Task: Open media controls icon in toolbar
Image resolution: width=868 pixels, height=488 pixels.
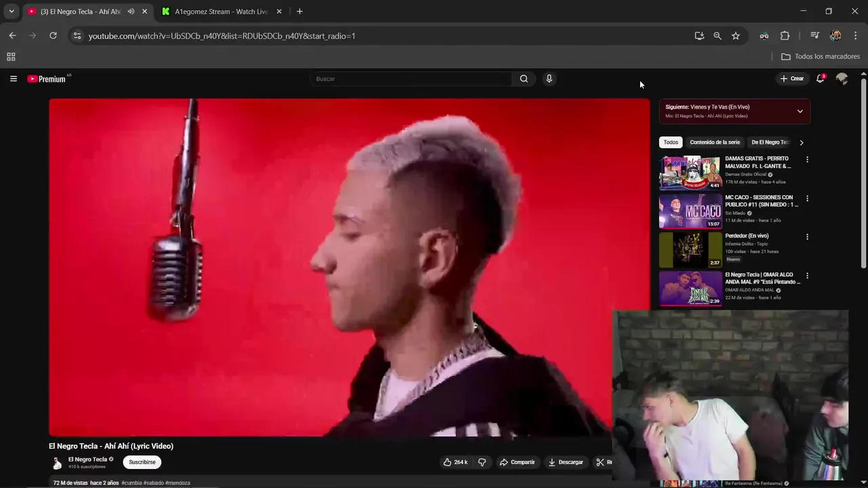Action: pos(815,36)
